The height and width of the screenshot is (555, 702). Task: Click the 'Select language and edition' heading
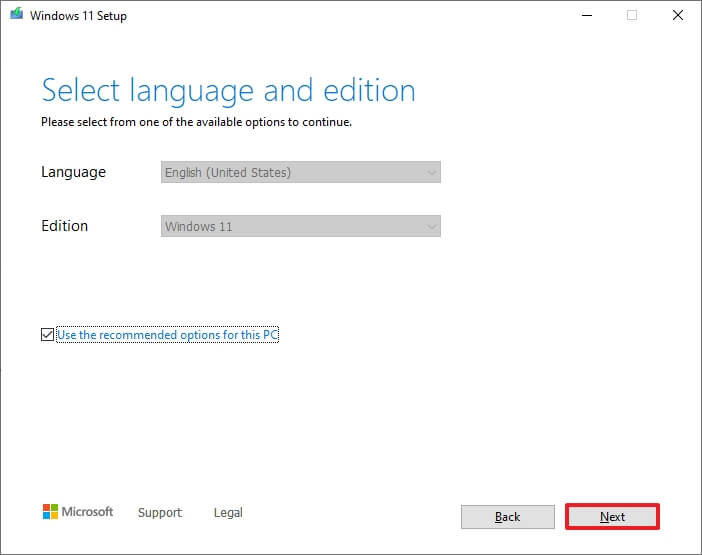228,91
